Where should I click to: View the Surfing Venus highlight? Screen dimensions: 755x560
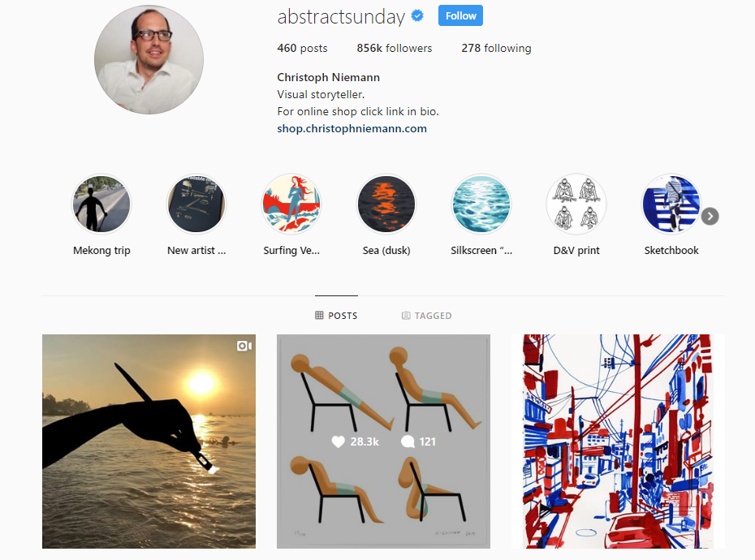click(291, 204)
